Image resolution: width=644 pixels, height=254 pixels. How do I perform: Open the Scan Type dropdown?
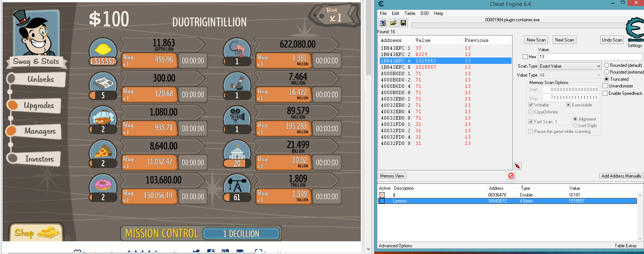570,66
